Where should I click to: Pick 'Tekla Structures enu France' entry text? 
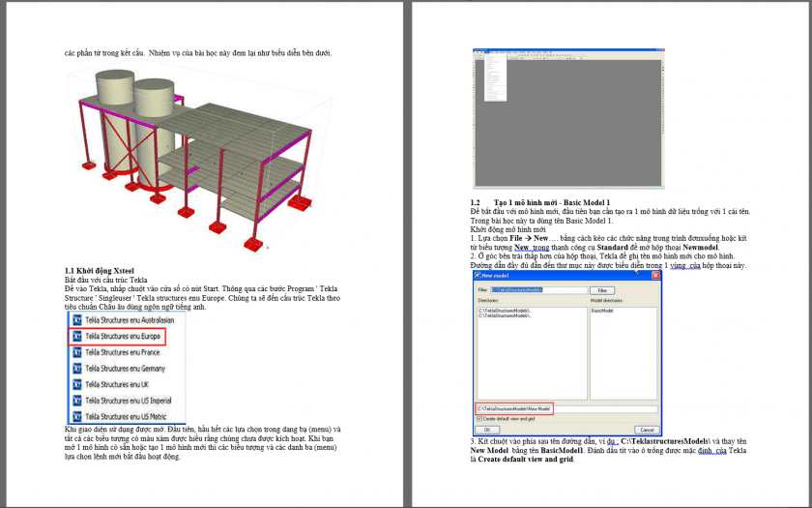[x=122, y=352]
